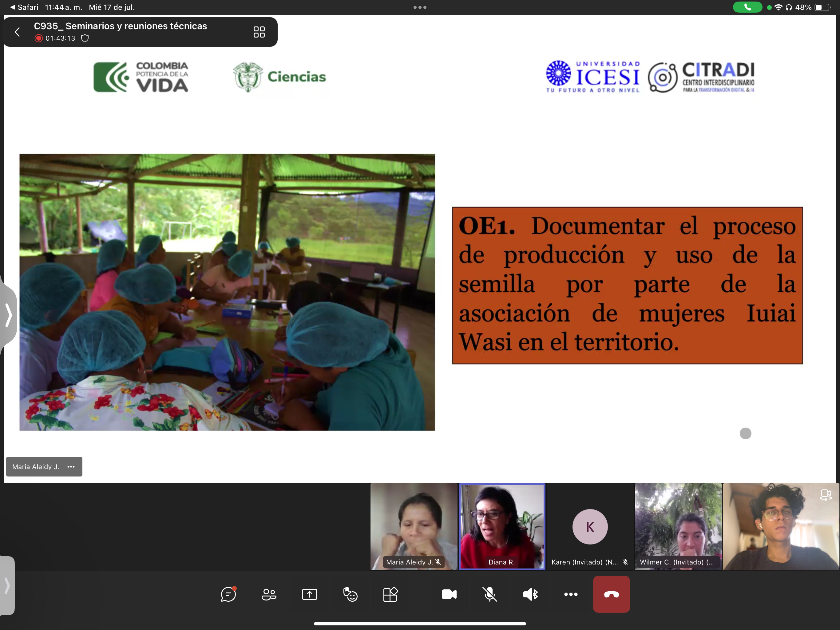Tap the switch camera icon
This screenshot has height=630, width=840.
pyautogui.click(x=825, y=495)
